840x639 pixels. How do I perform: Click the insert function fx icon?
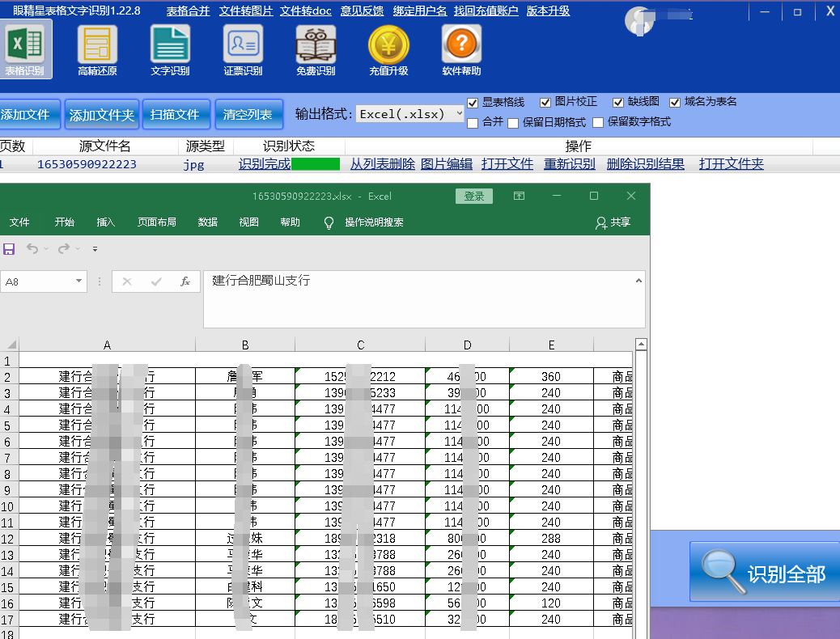point(185,281)
